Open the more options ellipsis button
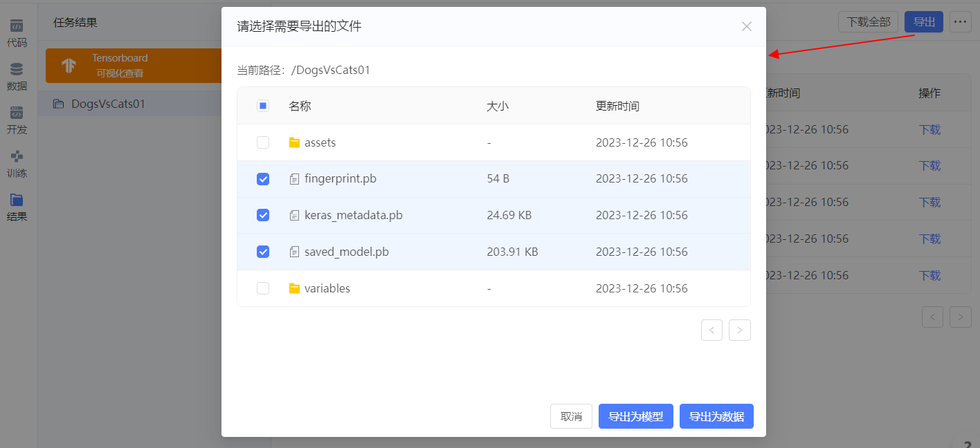Viewport: 980px width, 448px height. pyautogui.click(x=959, y=22)
